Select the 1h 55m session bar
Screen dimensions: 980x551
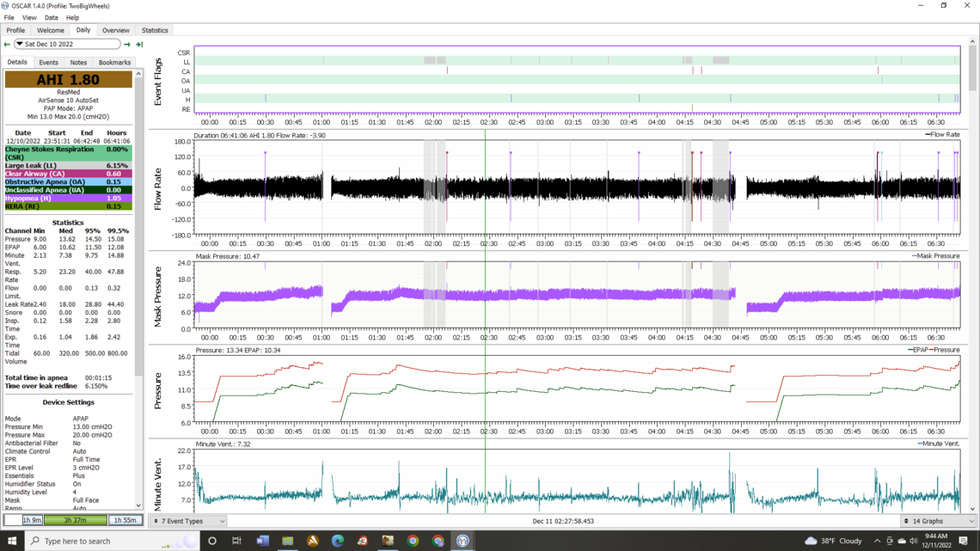tap(125, 520)
